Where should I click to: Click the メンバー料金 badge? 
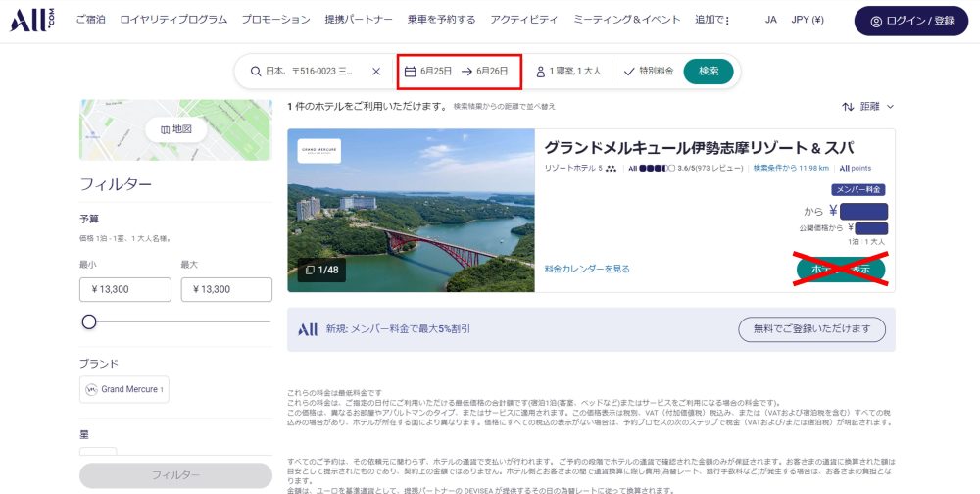pyautogui.click(x=858, y=189)
